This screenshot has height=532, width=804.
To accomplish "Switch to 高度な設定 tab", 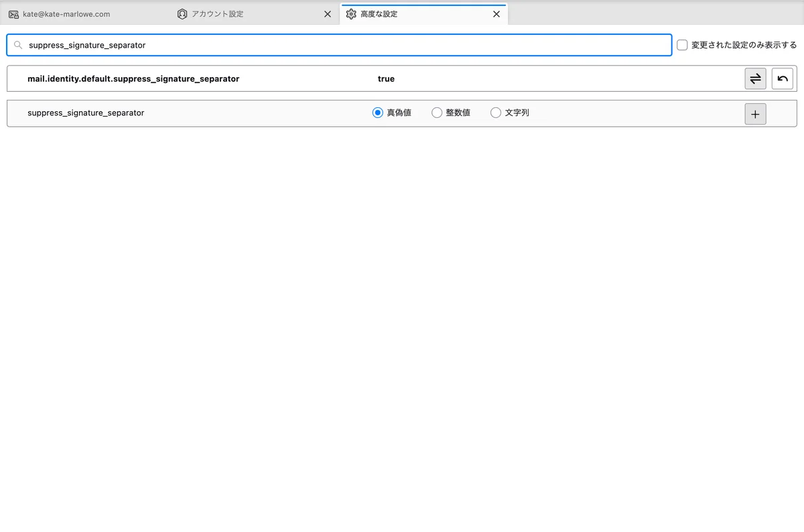I will (x=423, y=14).
